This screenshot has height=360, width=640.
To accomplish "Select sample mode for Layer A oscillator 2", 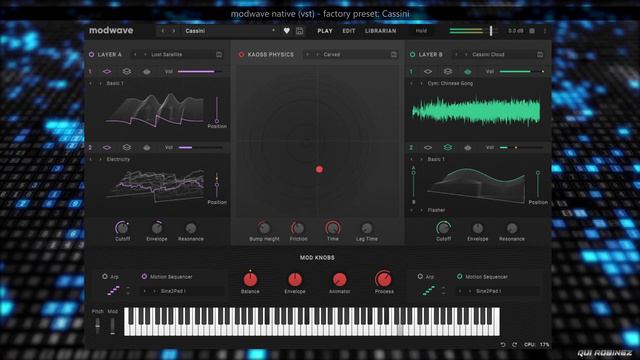I will click(x=147, y=147).
